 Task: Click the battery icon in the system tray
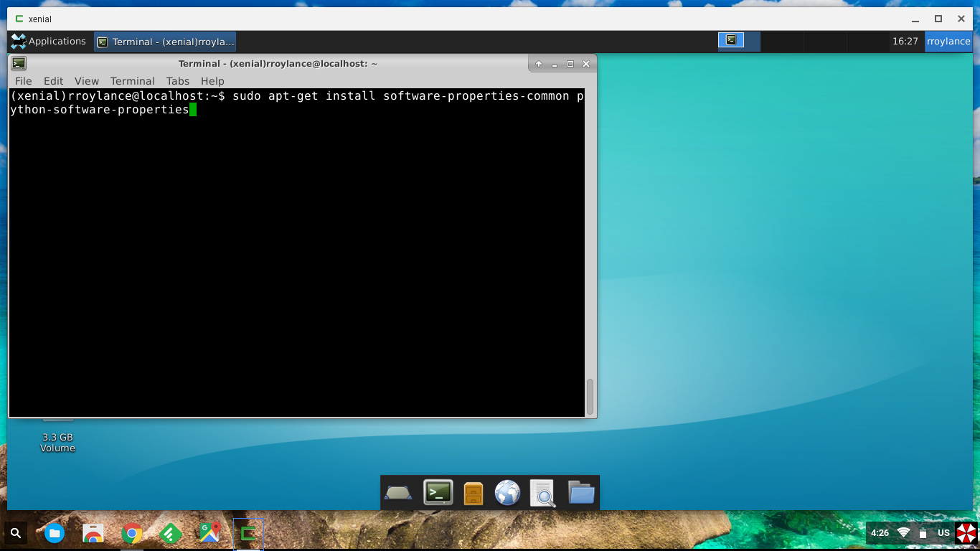pos(923,534)
